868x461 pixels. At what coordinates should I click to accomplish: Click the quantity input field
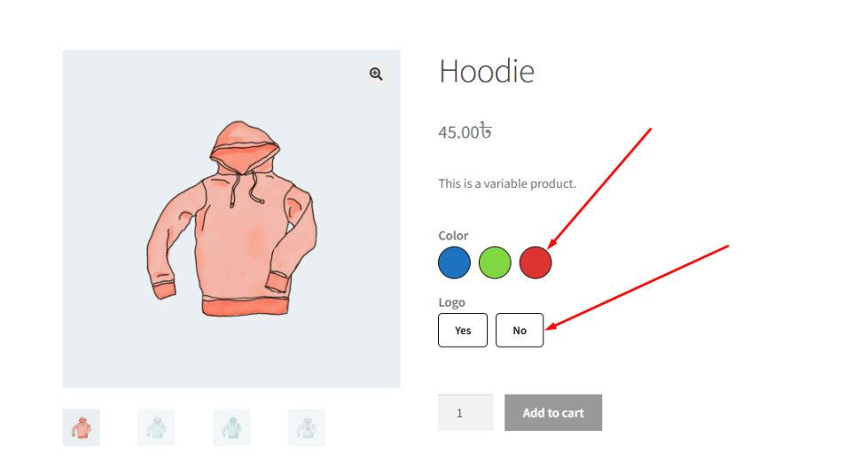pyautogui.click(x=465, y=413)
